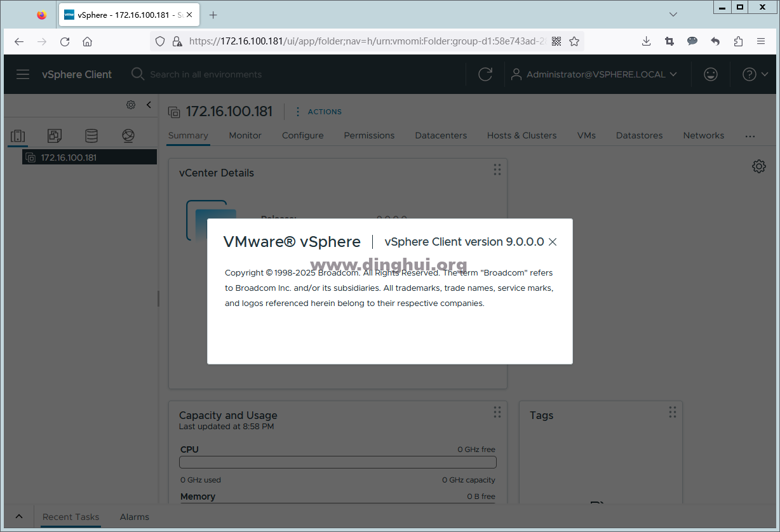List all tabs with the dropdown arrow
This screenshot has width=780, height=532.
click(673, 14)
